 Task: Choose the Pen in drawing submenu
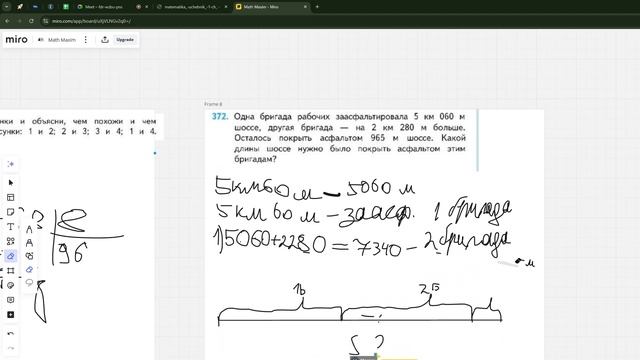29,230
